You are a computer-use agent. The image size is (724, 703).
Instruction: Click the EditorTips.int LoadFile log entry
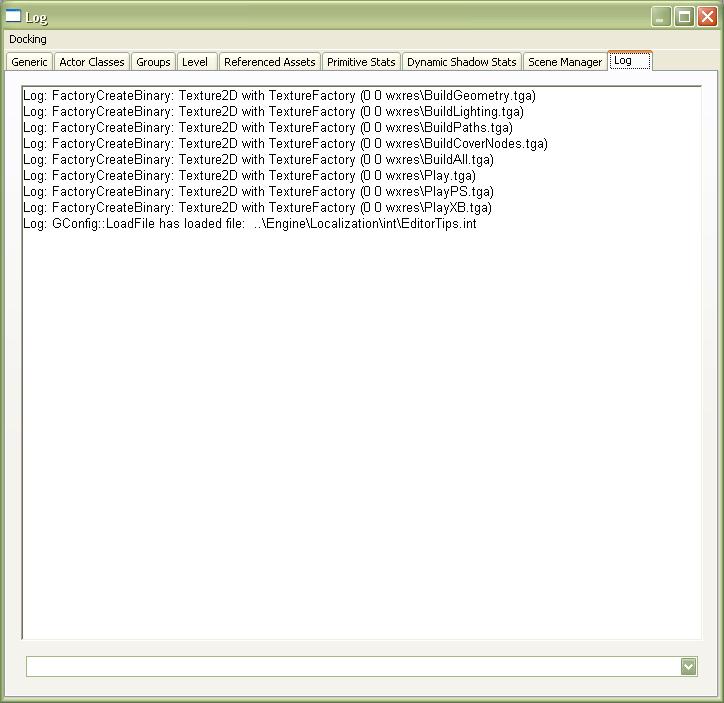coord(250,224)
